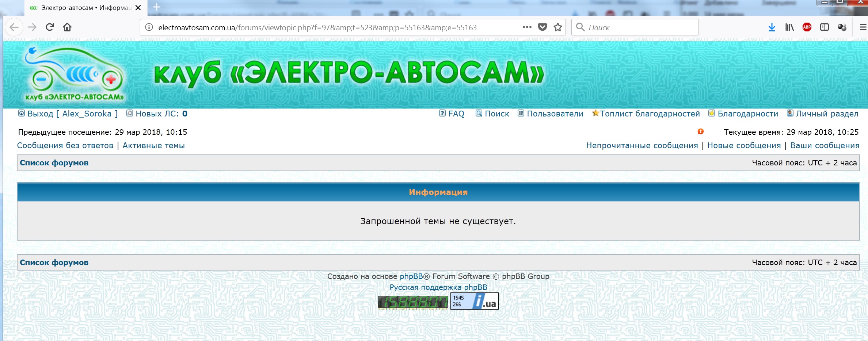Open Firefox hamburger menu
The image size is (868, 341).
863,27
